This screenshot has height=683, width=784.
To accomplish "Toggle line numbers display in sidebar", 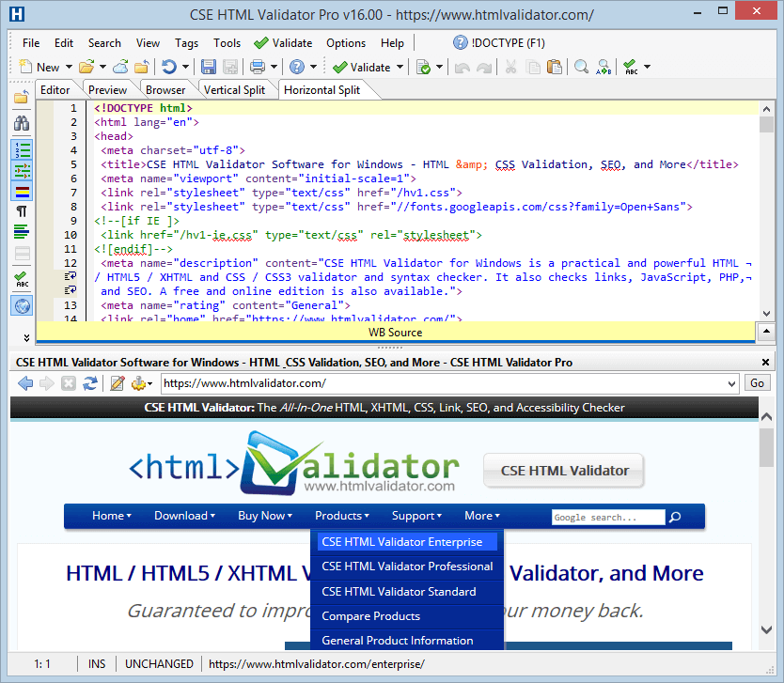I will point(22,150).
